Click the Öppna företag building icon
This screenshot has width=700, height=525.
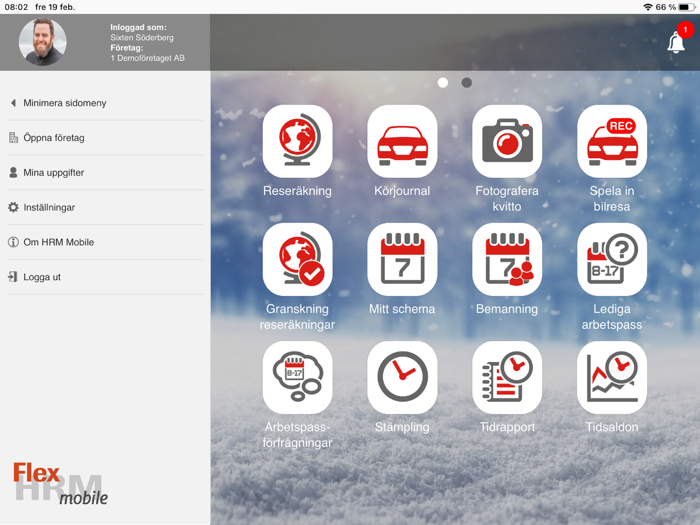pyautogui.click(x=13, y=138)
